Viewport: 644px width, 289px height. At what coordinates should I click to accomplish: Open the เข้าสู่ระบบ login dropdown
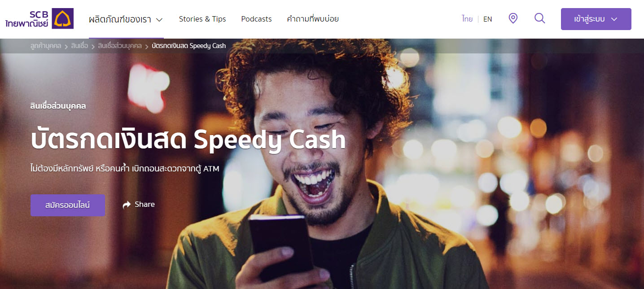coord(596,19)
